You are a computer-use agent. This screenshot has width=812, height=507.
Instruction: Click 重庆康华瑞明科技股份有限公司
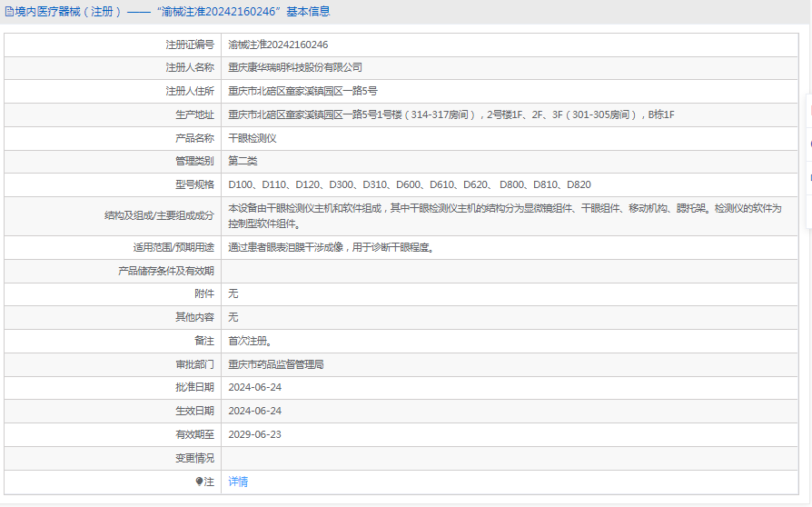click(295, 68)
